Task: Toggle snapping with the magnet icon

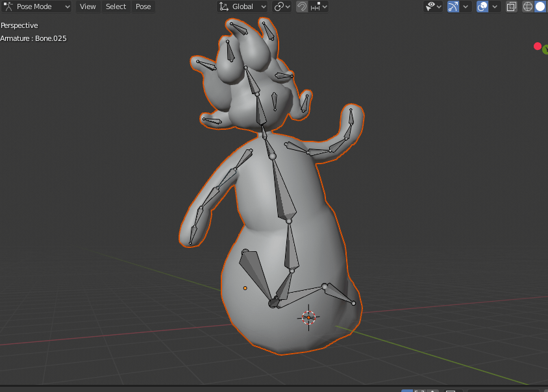Action: (302, 6)
